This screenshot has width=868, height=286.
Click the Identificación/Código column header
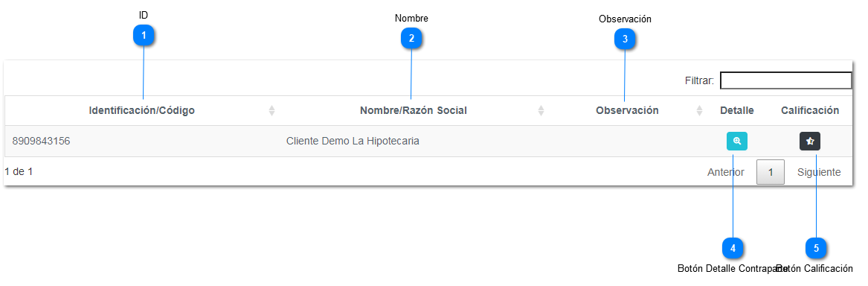(142, 111)
